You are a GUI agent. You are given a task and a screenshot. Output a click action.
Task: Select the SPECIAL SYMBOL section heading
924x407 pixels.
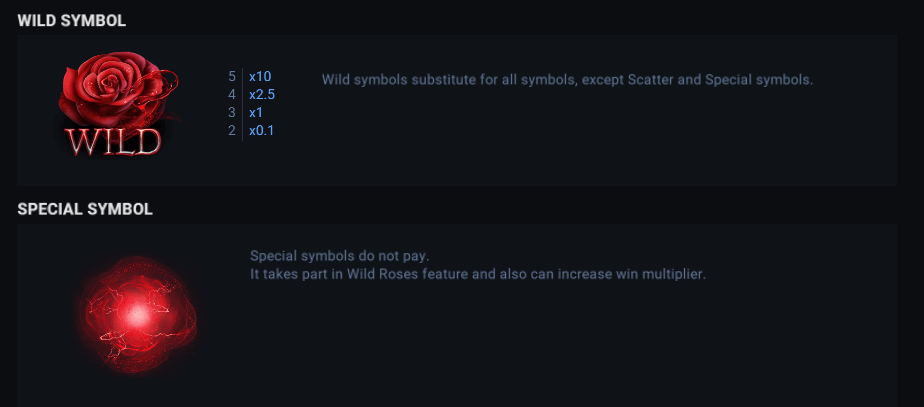point(85,209)
